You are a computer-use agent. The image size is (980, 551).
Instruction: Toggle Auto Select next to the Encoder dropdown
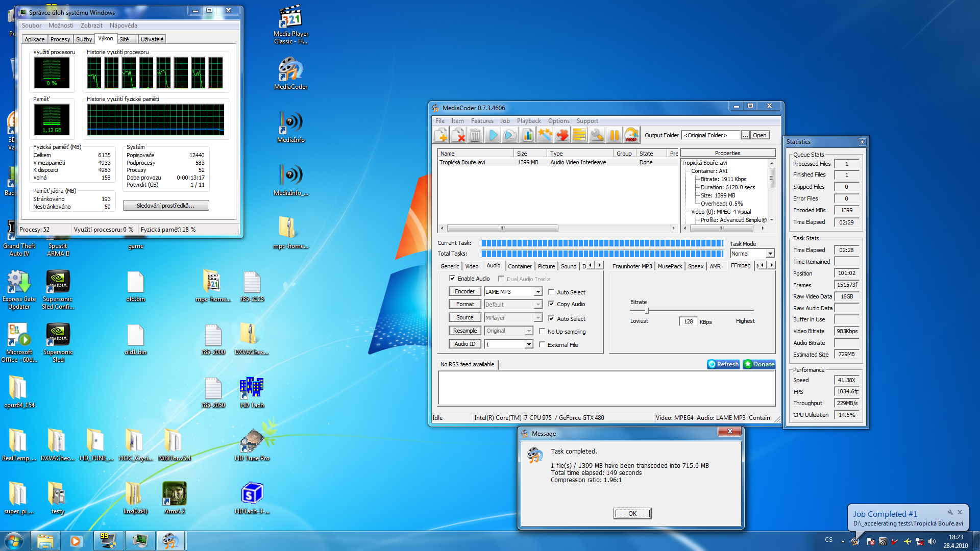pyautogui.click(x=551, y=292)
